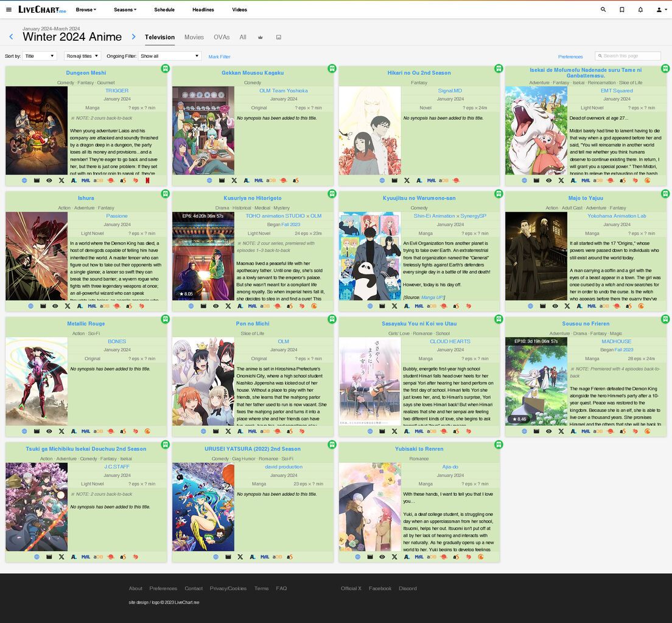Viewport: 672px width, 623px height.
Task: Open Crunchyroll icon for Sousou no Frieren
Action: 647,431
